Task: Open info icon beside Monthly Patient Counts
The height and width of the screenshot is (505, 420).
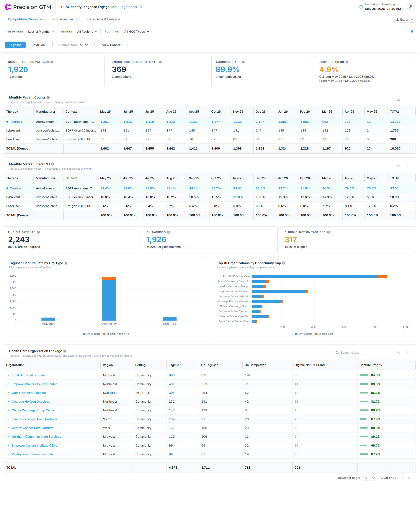Action: [48, 97]
